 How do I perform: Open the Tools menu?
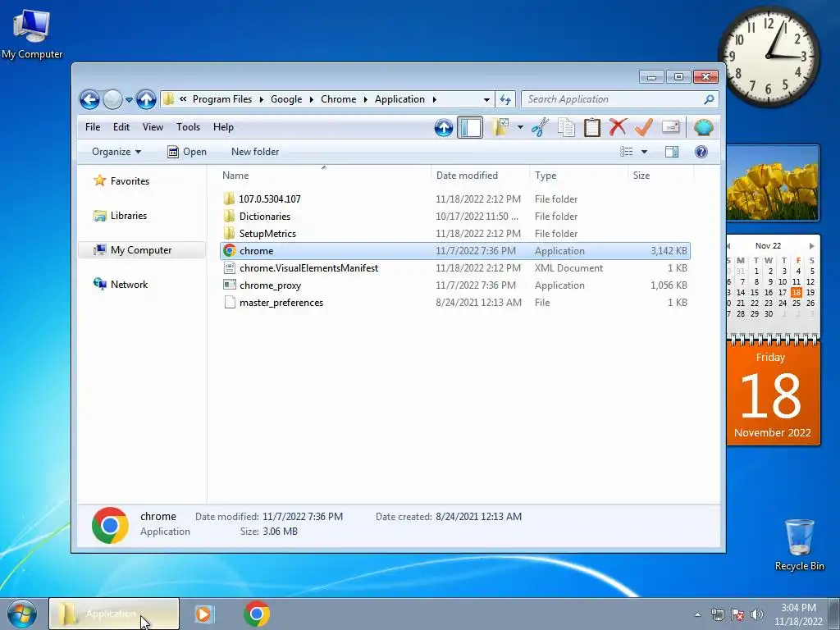click(188, 127)
